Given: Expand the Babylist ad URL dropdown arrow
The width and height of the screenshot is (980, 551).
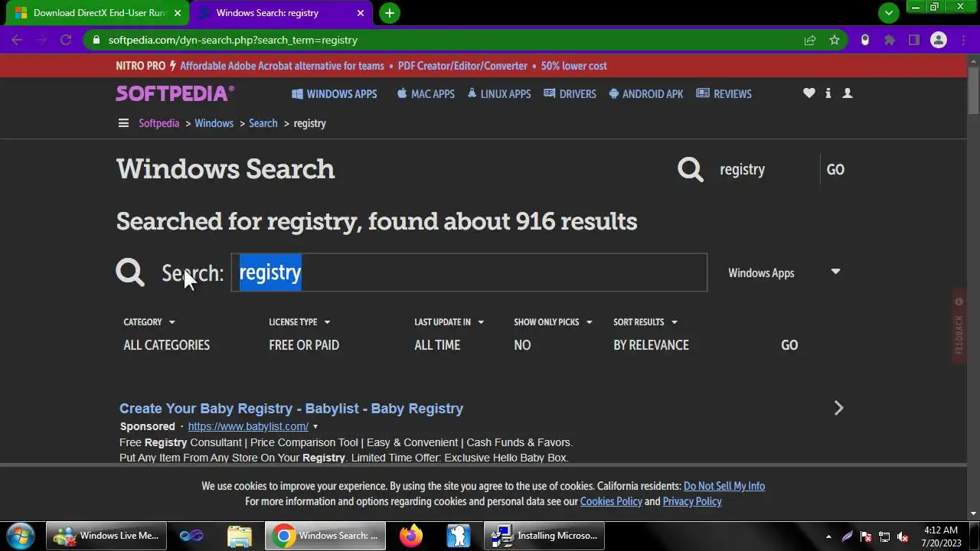Looking at the screenshot, I should [315, 427].
